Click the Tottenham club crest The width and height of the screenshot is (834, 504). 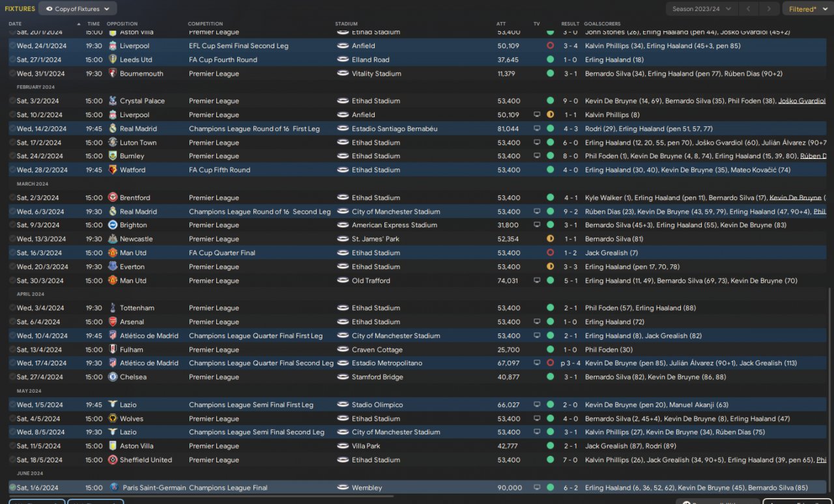pos(113,308)
